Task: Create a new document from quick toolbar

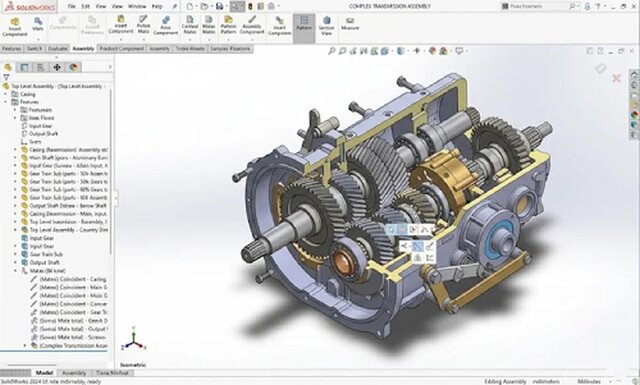Action: tap(189, 6)
